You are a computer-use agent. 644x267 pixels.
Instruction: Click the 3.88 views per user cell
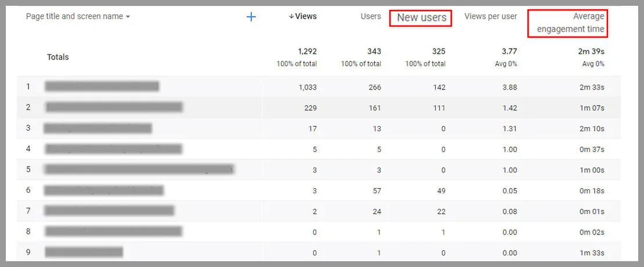pos(510,87)
